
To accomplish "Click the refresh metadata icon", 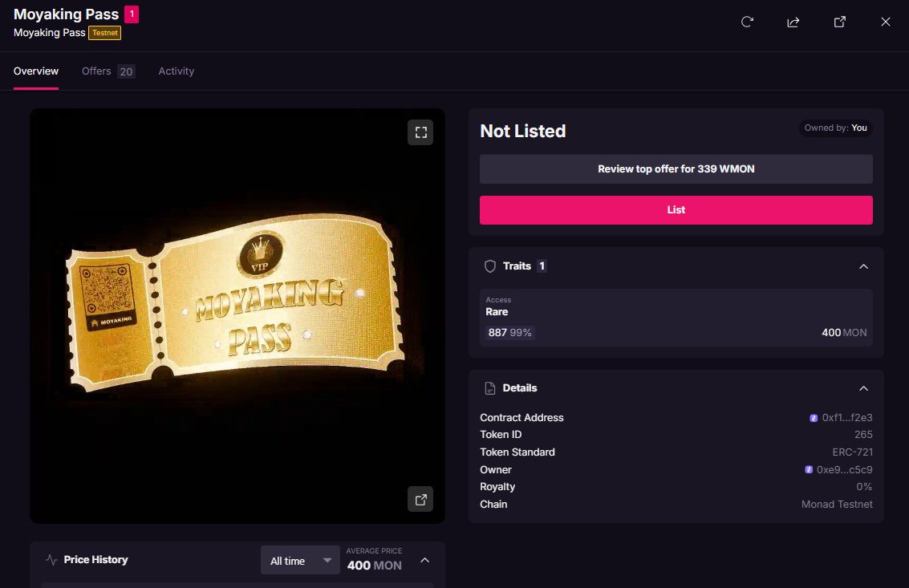I will (747, 22).
